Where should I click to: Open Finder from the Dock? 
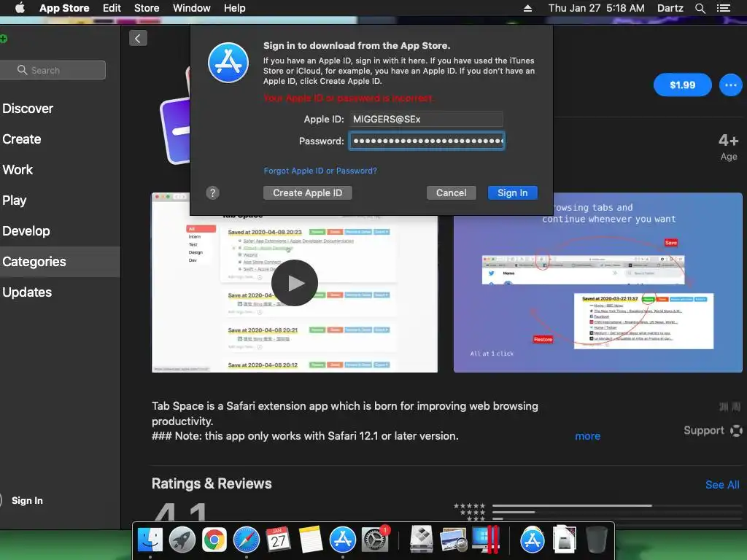[x=150, y=540]
